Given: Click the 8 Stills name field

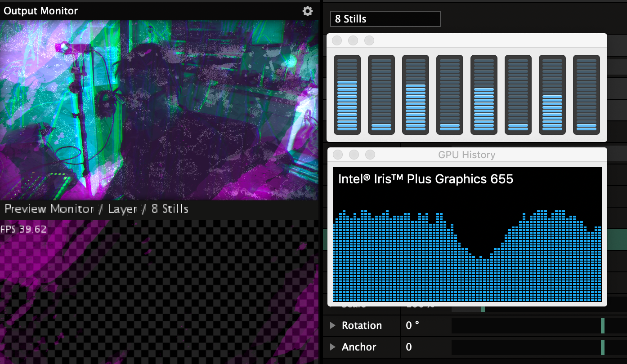Looking at the screenshot, I should coord(385,19).
